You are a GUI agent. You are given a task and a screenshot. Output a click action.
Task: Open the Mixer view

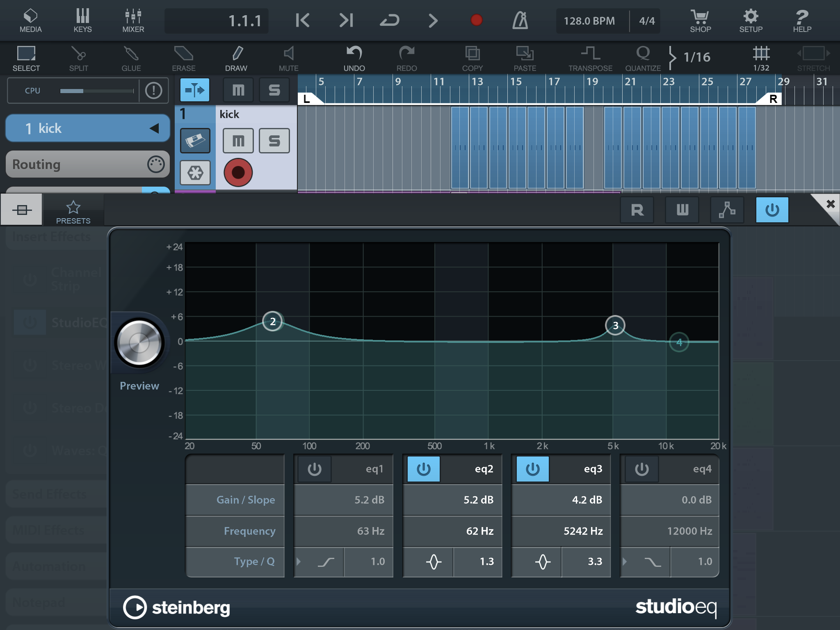tap(133, 21)
